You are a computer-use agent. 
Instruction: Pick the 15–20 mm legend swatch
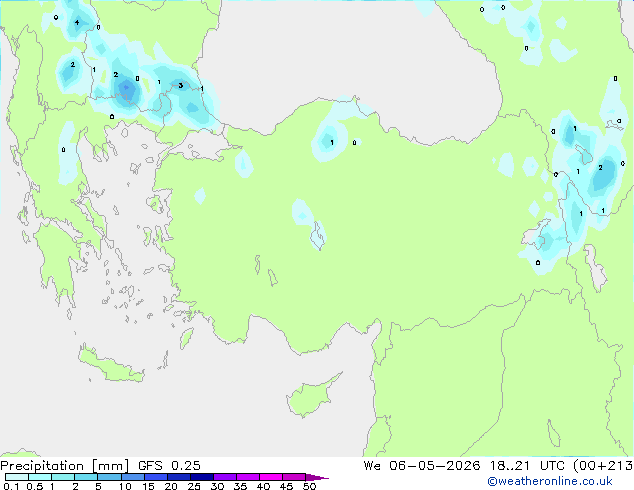pyautogui.click(x=155, y=477)
